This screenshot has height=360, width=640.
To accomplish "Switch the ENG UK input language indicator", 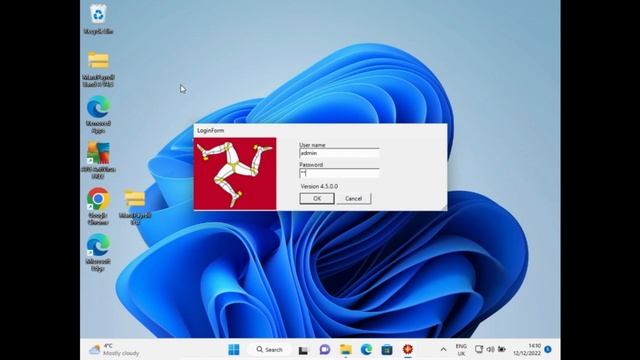I will pos(461,350).
